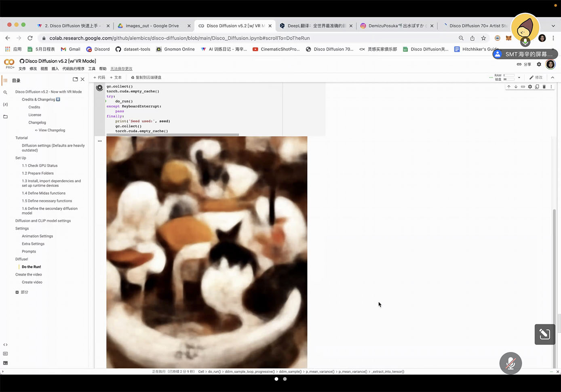Open more cell actions three-dot menu

point(551,86)
